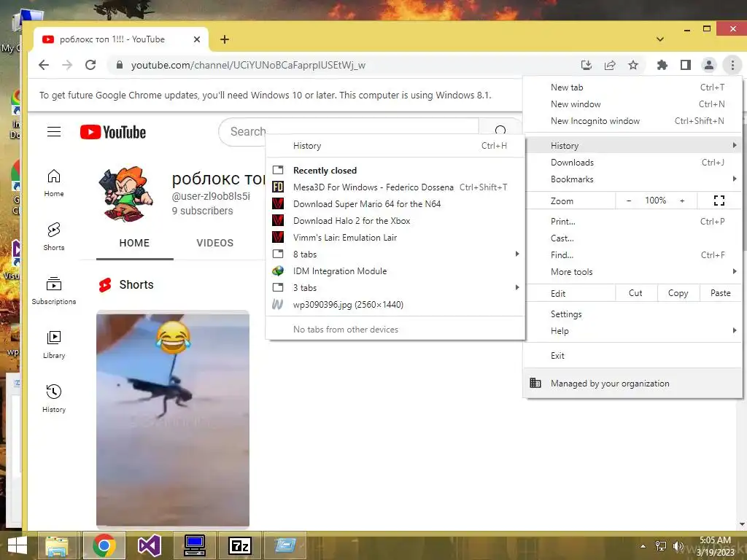
Task: Open Shorts in YouTube sidebar
Action: click(54, 237)
